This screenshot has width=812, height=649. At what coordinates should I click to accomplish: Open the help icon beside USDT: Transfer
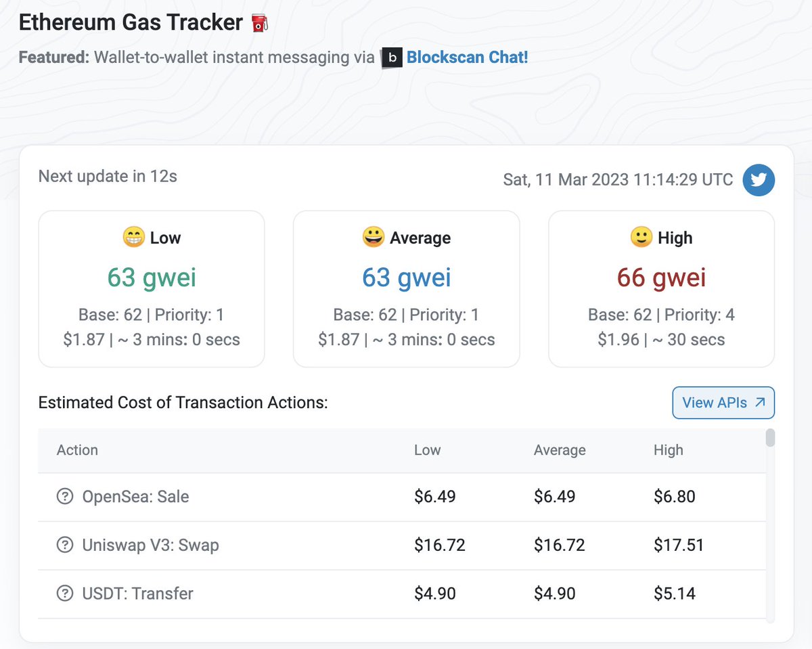pyautogui.click(x=64, y=594)
